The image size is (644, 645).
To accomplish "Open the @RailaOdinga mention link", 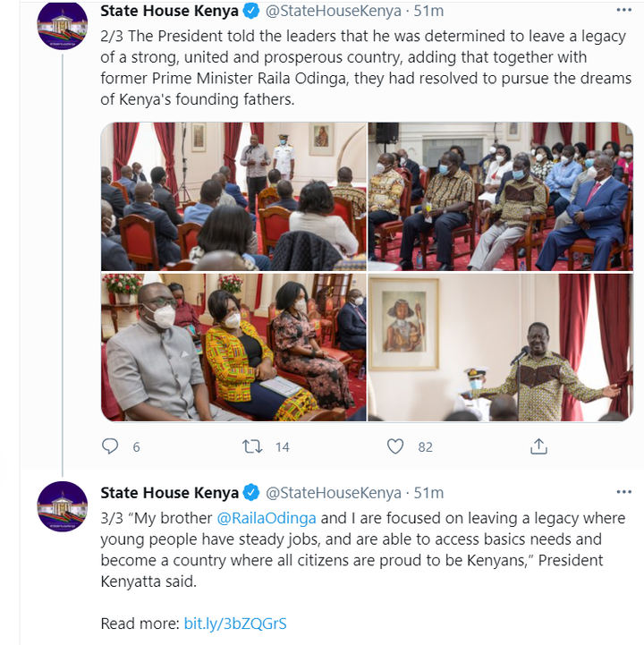I will pyautogui.click(x=266, y=518).
